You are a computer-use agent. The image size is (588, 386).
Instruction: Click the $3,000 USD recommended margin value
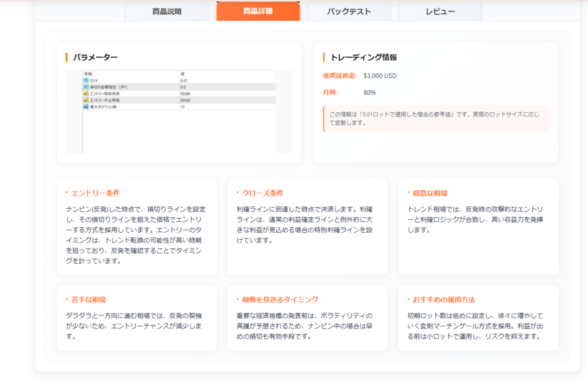click(380, 76)
